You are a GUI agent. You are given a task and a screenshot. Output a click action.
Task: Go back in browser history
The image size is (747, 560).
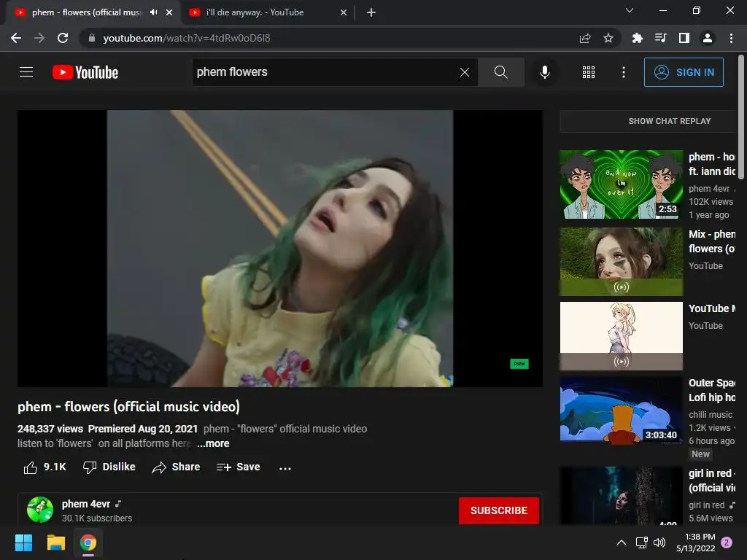(16, 38)
